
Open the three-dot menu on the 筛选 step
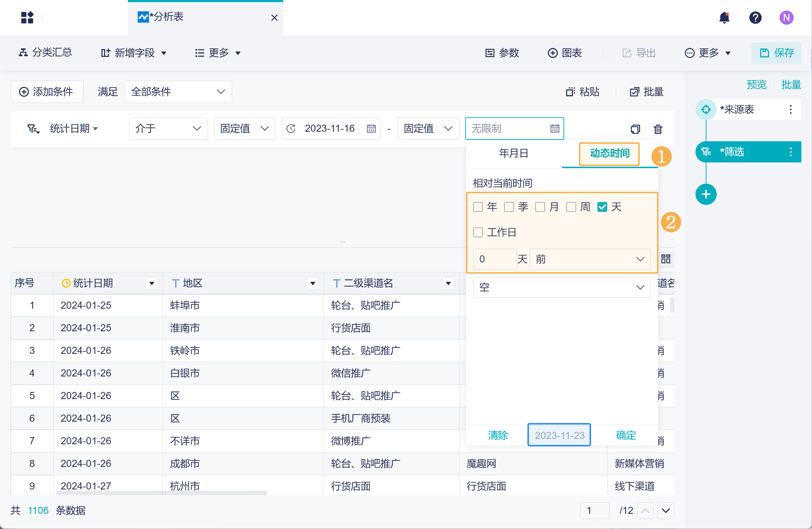(790, 152)
